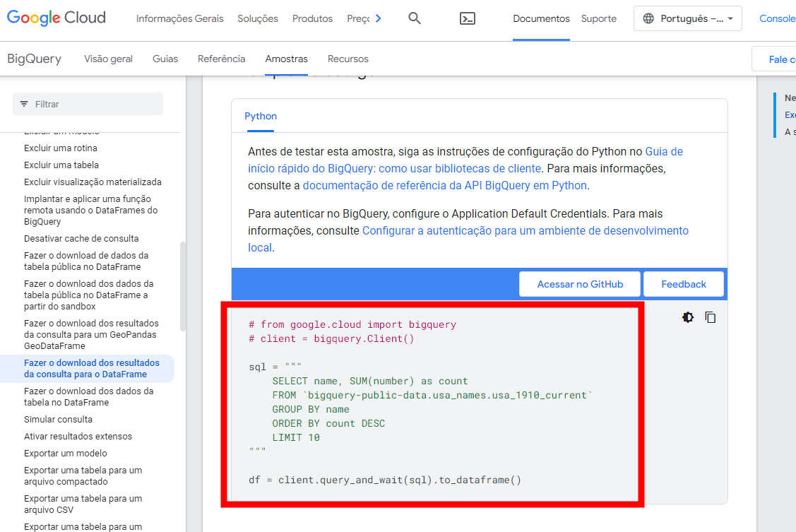Image resolution: width=796 pixels, height=532 pixels.
Task: Open the Soluções menu
Action: pos(258,19)
